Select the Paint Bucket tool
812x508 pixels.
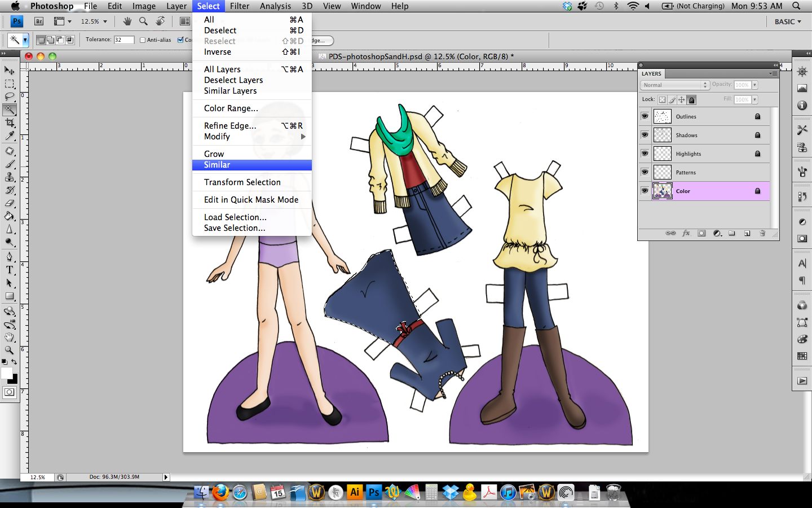[10, 216]
